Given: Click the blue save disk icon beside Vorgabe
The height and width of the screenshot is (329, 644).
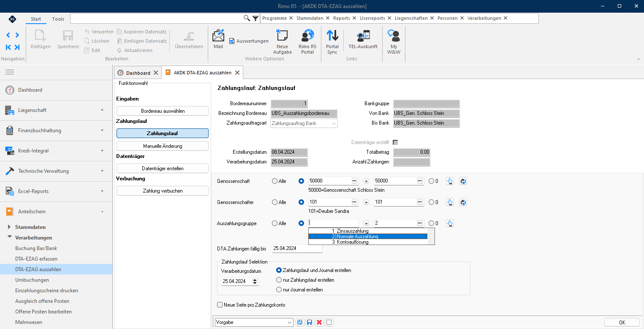Looking at the screenshot, I should (310, 322).
